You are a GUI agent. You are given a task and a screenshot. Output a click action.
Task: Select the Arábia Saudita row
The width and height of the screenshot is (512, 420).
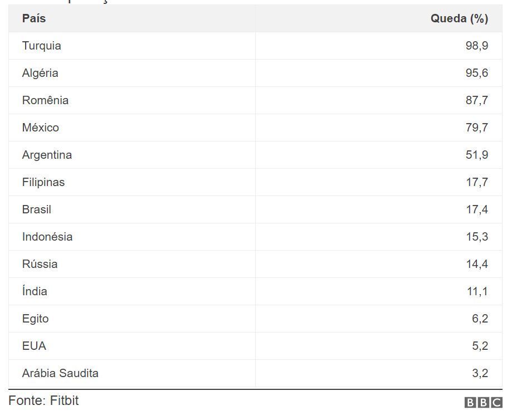coord(255,373)
